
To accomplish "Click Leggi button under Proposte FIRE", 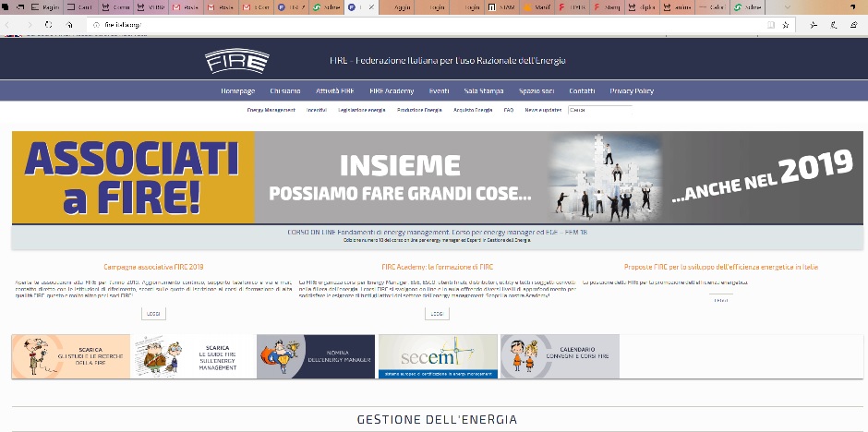I will [x=721, y=300].
